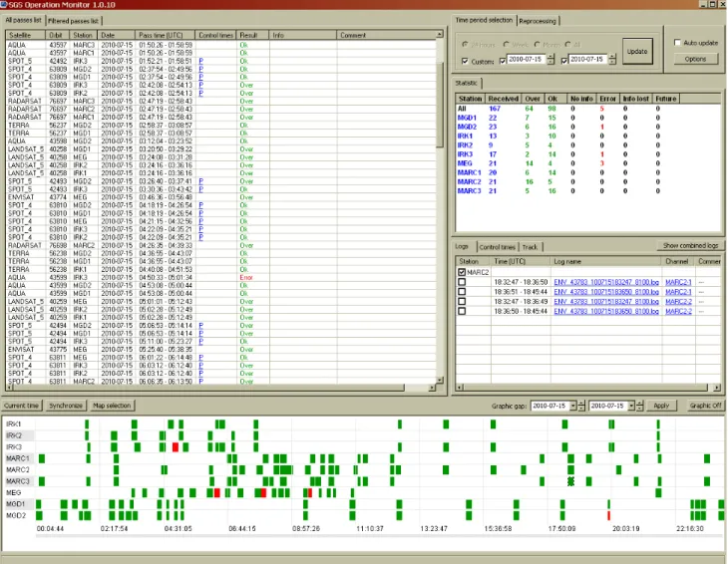Select the Month radio button
Viewport: 728px width, 564px height.
click(x=538, y=45)
